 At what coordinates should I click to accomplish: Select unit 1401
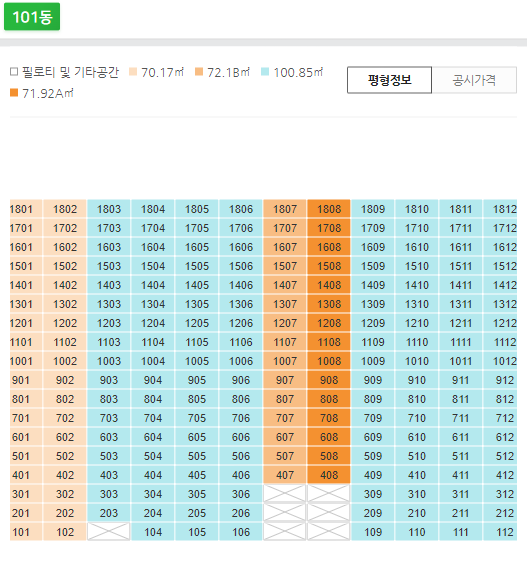(x=26, y=285)
